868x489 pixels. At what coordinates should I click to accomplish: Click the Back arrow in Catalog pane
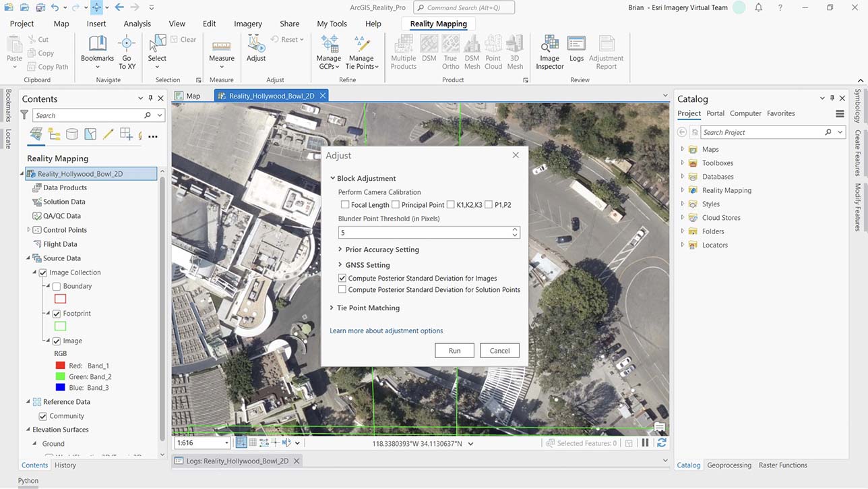pyautogui.click(x=682, y=132)
